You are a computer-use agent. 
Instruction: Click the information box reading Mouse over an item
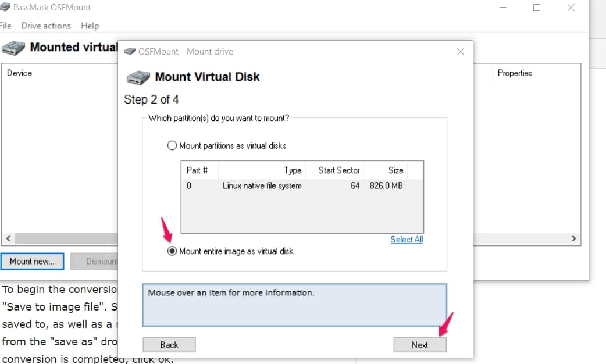(x=294, y=305)
